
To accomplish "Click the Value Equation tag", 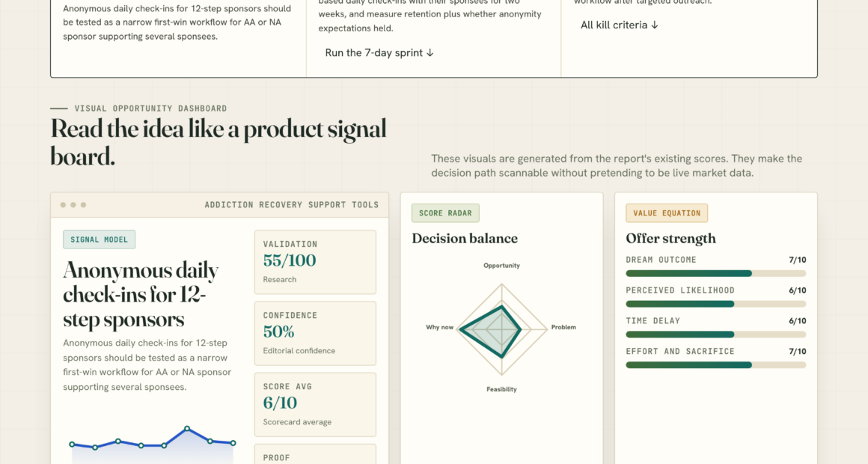I will point(667,213).
